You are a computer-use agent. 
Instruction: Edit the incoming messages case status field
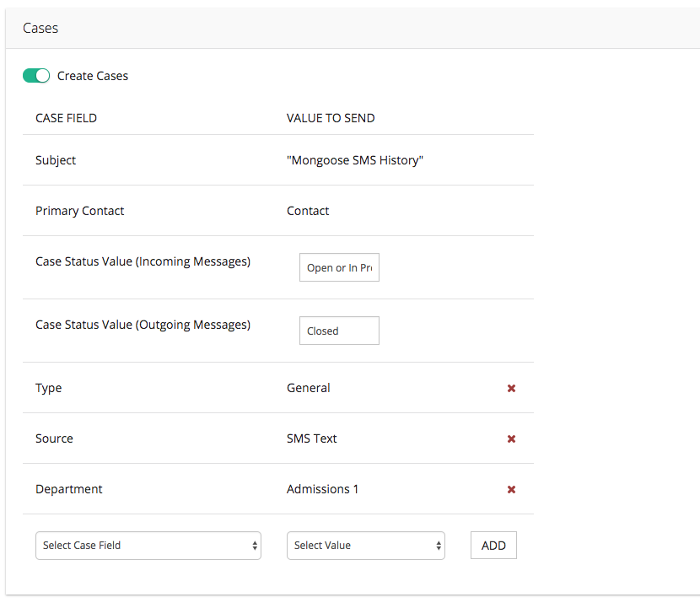[339, 267]
